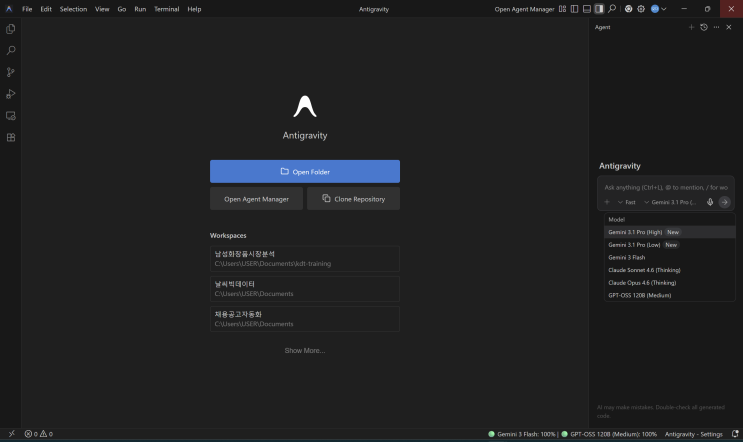Open the Selection menu
Screen dimensions: 743x442
pos(73,9)
